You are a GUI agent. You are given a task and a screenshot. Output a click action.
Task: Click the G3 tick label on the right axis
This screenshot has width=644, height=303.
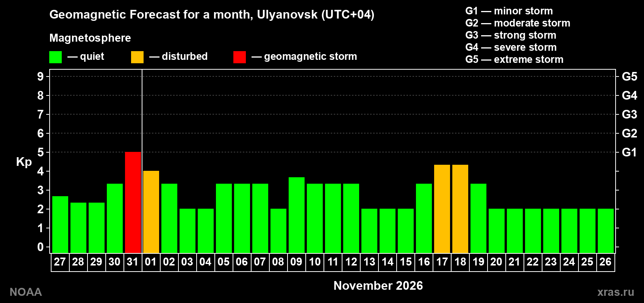point(630,114)
